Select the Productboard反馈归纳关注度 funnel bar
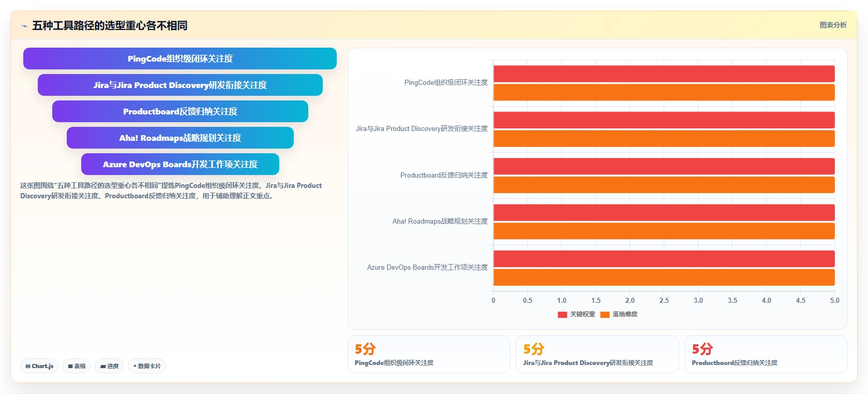 pos(180,111)
